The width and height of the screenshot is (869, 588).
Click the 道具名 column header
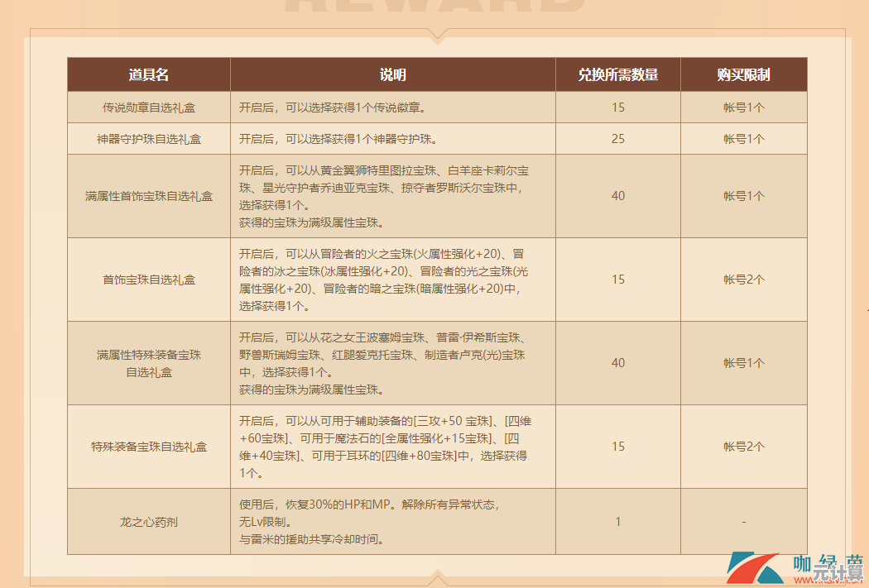pos(148,74)
